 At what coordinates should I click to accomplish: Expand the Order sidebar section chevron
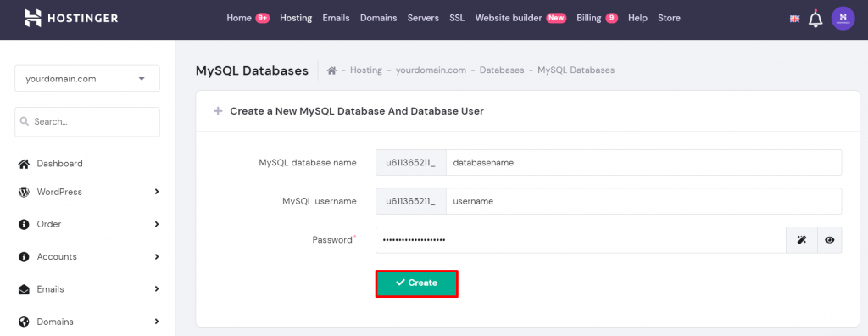(x=157, y=225)
